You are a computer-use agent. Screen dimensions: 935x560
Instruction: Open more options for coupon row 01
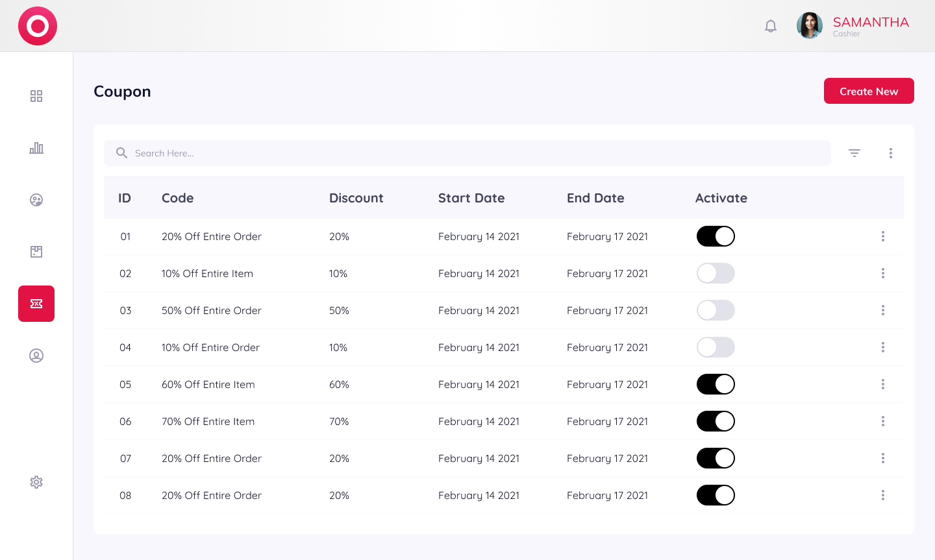pos(883,236)
